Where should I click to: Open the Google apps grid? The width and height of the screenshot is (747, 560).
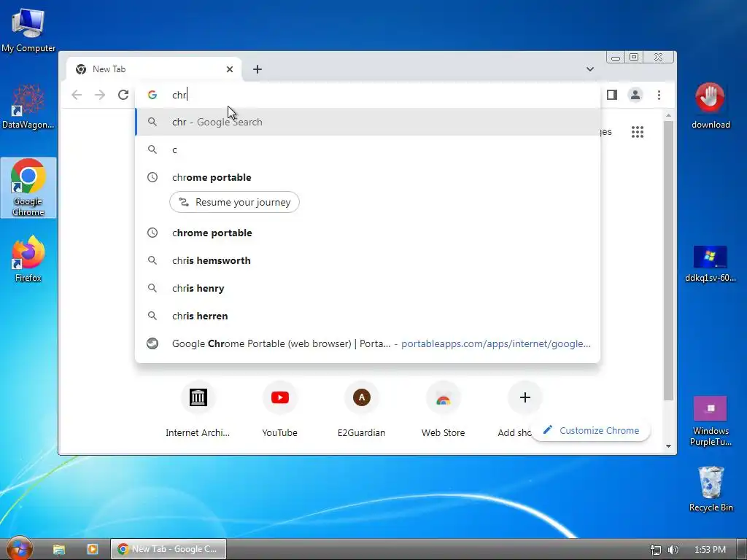click(638, 132)
